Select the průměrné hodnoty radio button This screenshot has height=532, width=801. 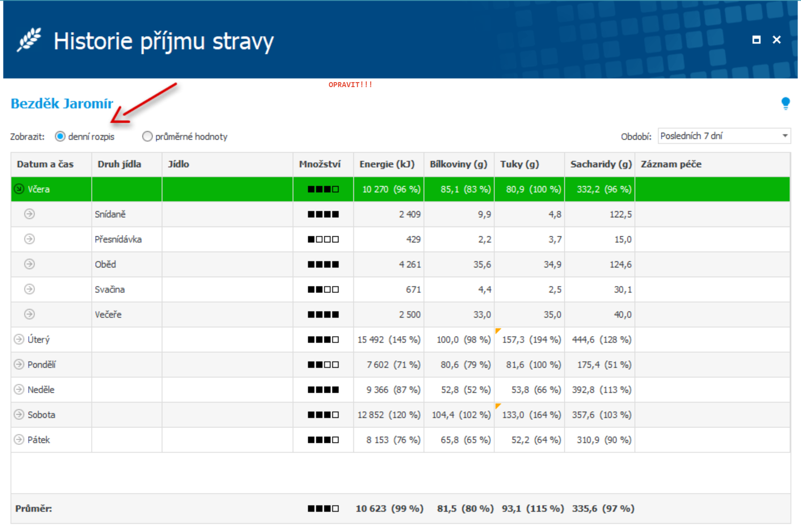[x=147, y=137]
